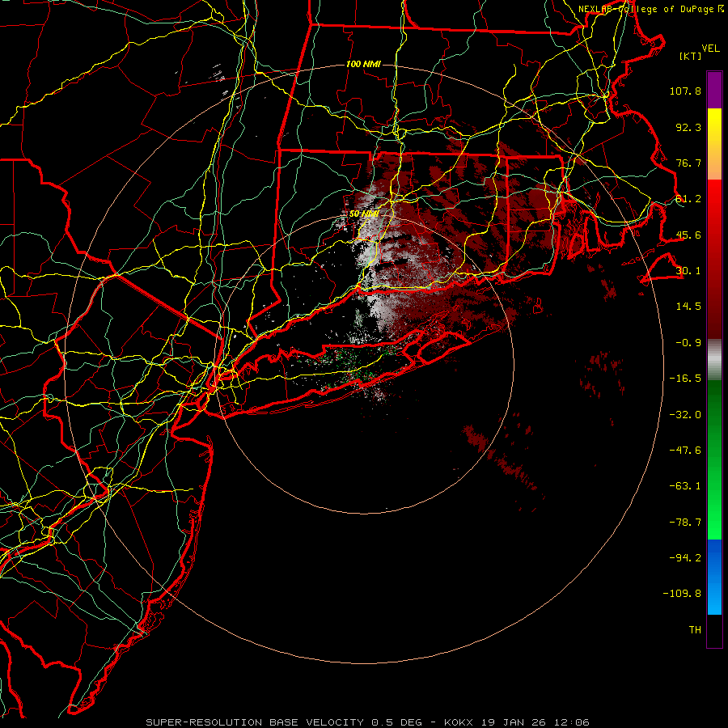Click the 14.5 value on velocity scale

pyautogui.click(x=688, y=307)
